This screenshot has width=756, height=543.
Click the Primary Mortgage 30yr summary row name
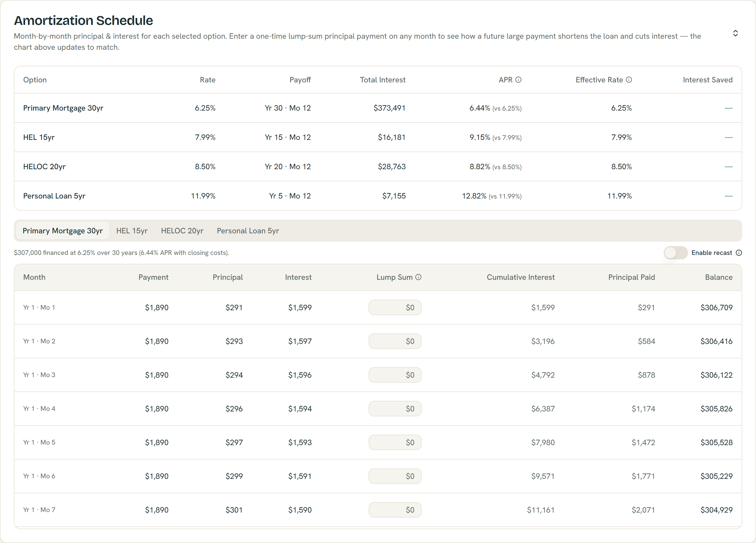(x=63, y=108)
